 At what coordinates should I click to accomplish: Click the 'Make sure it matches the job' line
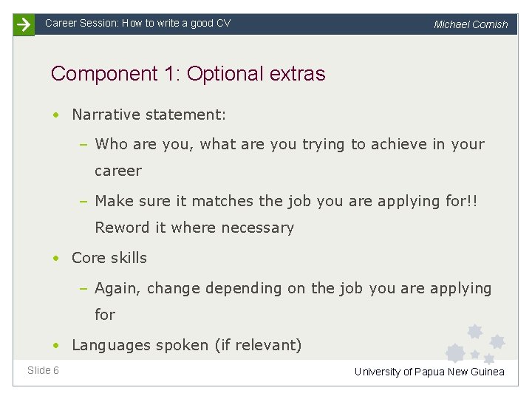(287, 201)
